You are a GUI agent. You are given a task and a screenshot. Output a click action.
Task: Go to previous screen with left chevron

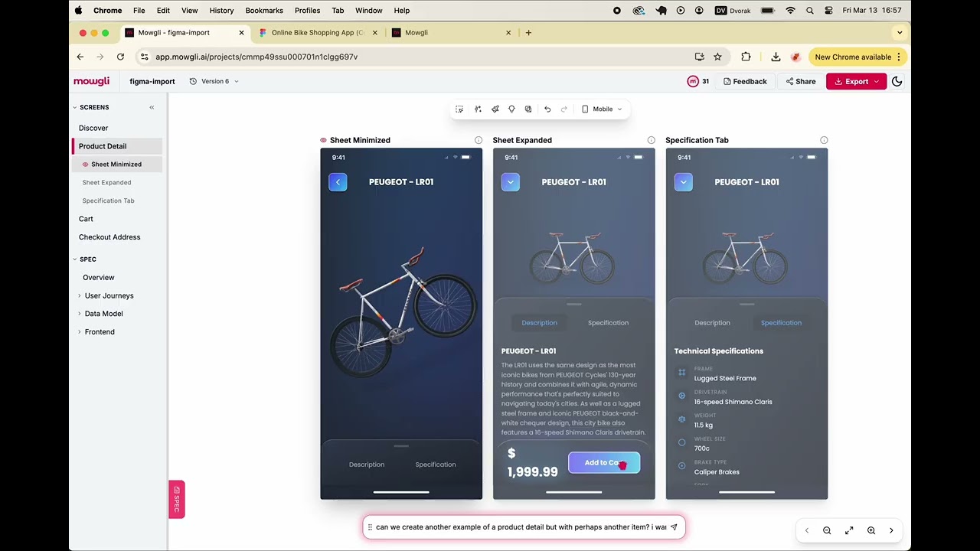(806, 530)
